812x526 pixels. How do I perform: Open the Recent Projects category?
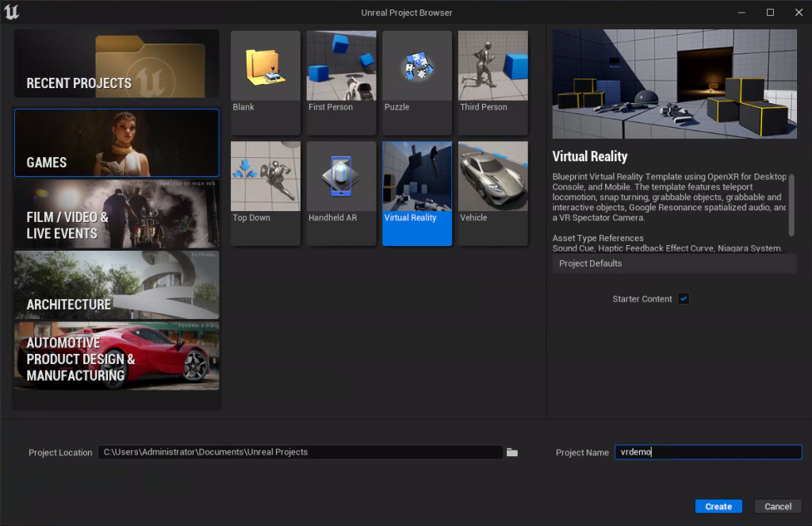(117, 63)
